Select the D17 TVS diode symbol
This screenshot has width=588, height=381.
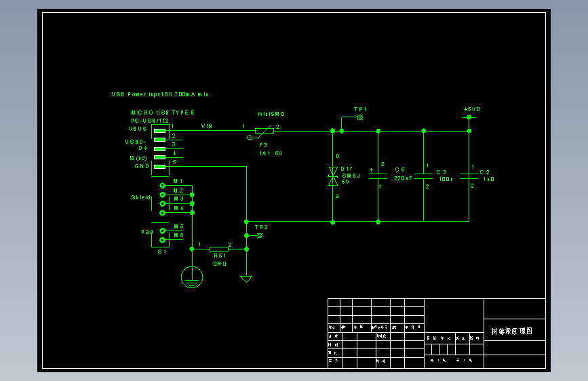333,176
